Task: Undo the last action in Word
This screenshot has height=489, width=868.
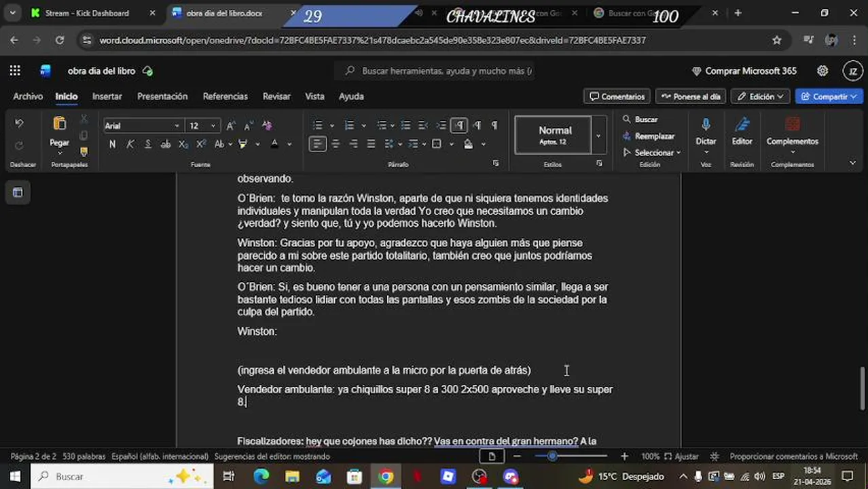Action: point(19,124)
